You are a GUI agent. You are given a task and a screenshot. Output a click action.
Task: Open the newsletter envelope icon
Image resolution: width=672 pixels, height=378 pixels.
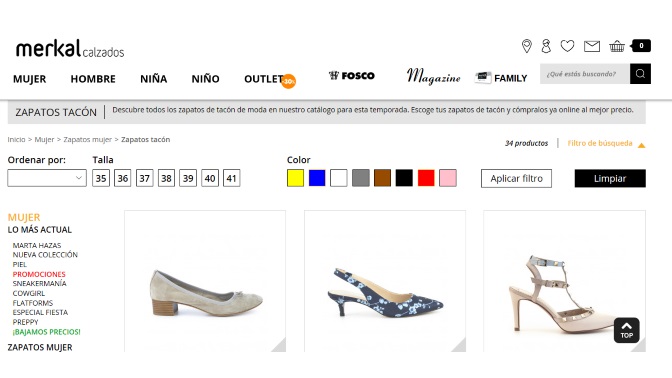click(x=592, y=46)
